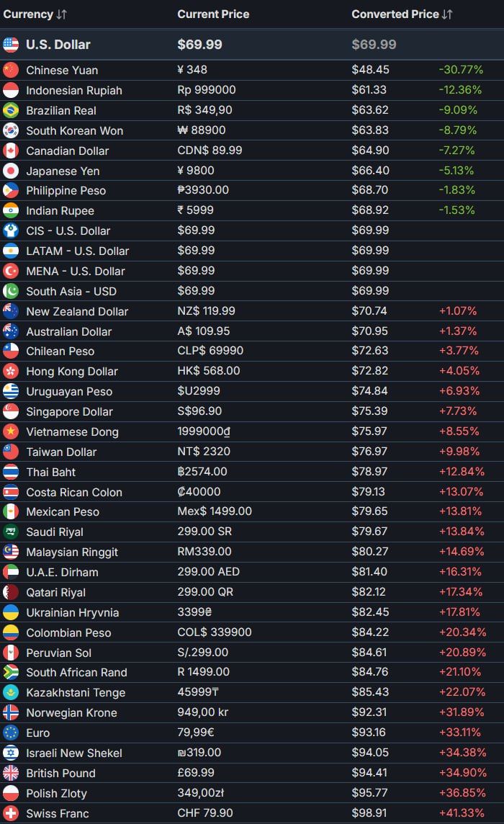Click the U.S. Dollar flag icon

pos(11,45)
